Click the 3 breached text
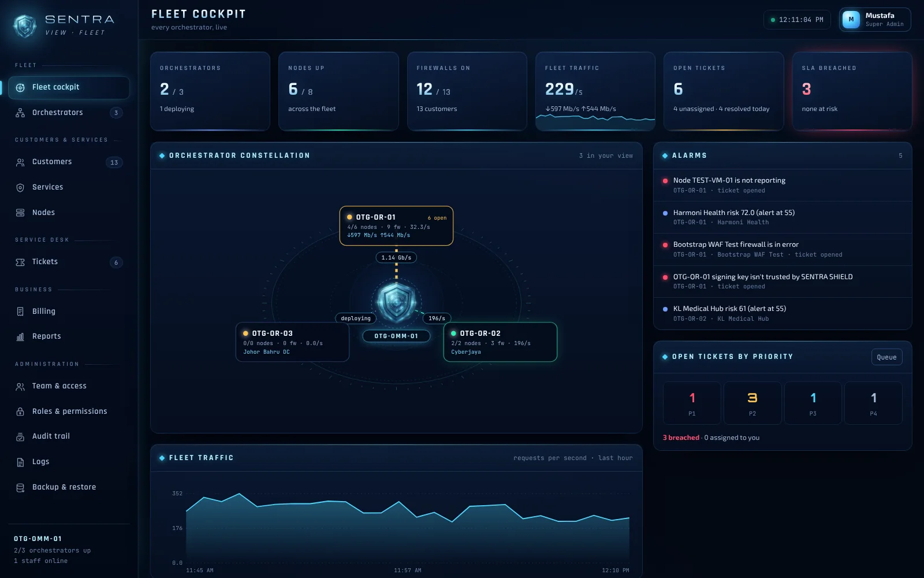924x578 pixels. pyautogui.click(x=681, y=438)
